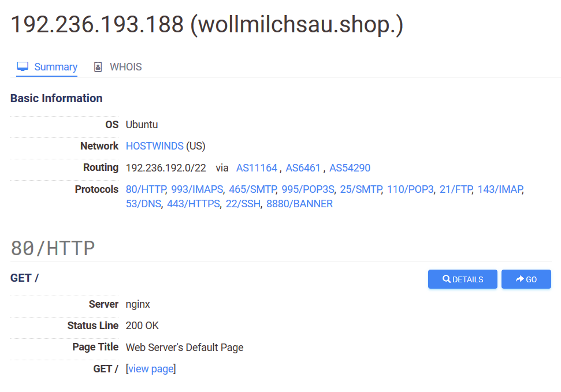
Task: Open the AS11164 routing link
Action: (257, 168)
